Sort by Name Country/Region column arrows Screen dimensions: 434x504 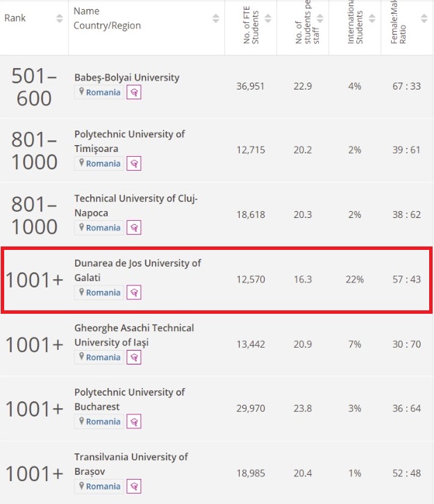216,18
